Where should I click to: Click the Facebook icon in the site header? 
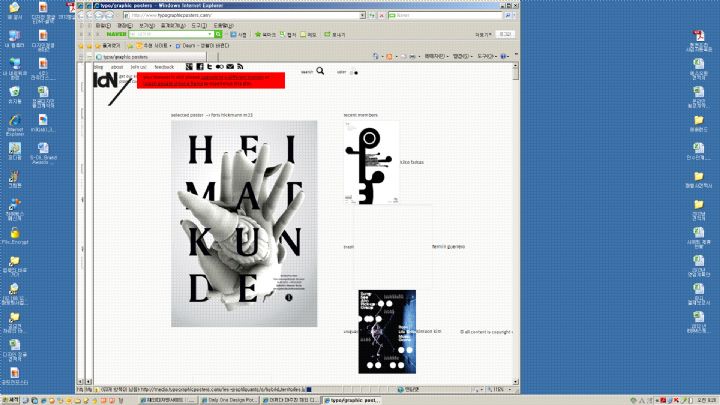(200, 67)
